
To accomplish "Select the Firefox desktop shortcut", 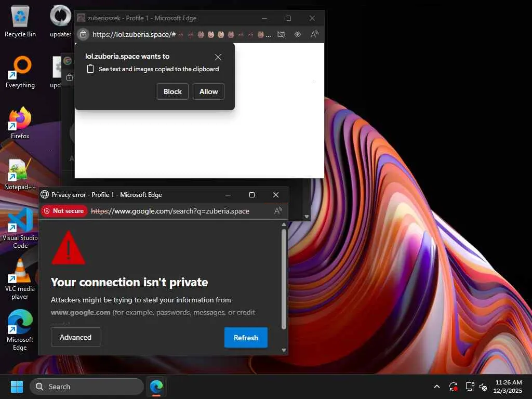I will click(x=20, y=123).
